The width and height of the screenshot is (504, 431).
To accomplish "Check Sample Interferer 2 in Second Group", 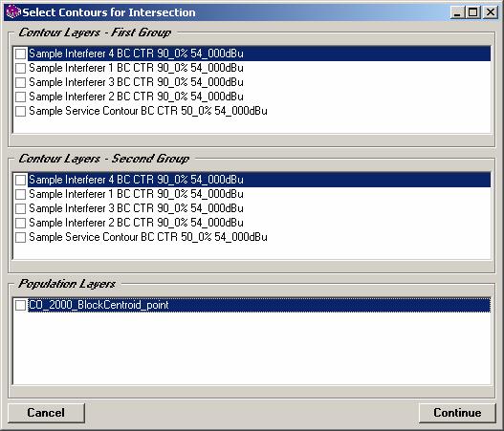I will tap(21, 223).
